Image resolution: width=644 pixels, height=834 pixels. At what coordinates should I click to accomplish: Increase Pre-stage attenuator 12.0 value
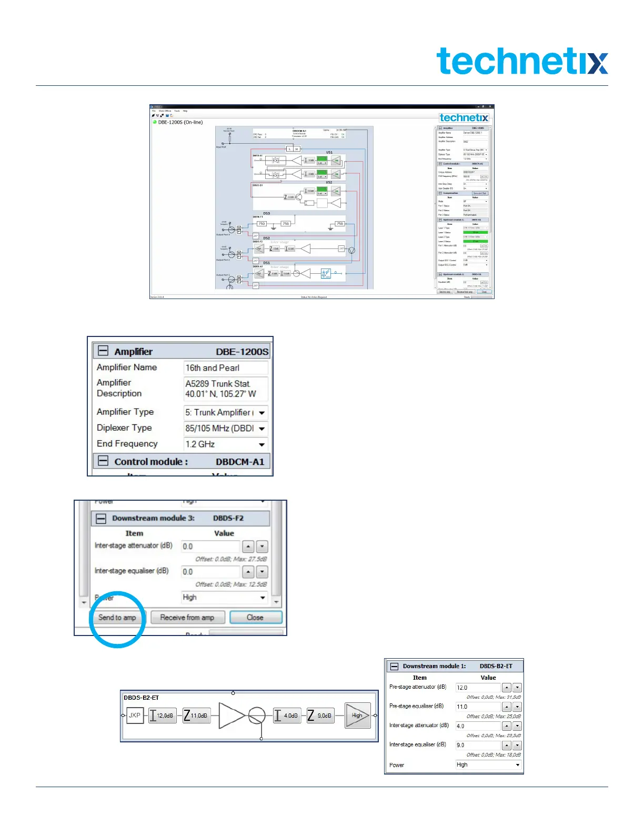[506, 688]
